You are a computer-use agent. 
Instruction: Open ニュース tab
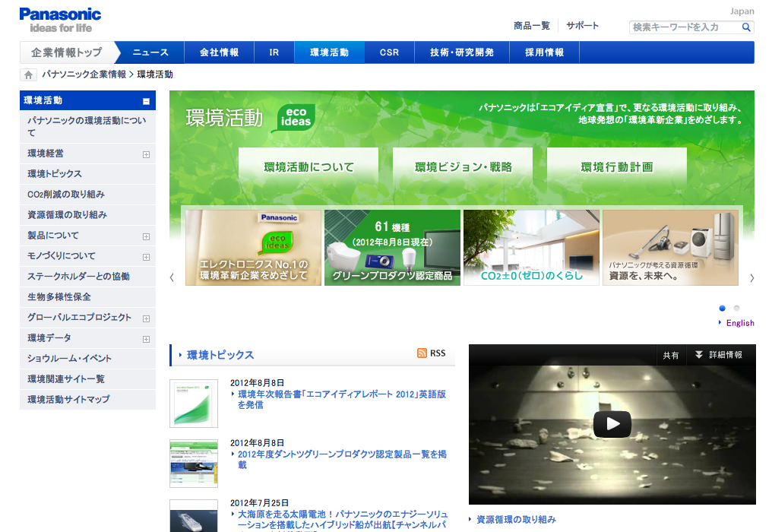pos(150,52)
